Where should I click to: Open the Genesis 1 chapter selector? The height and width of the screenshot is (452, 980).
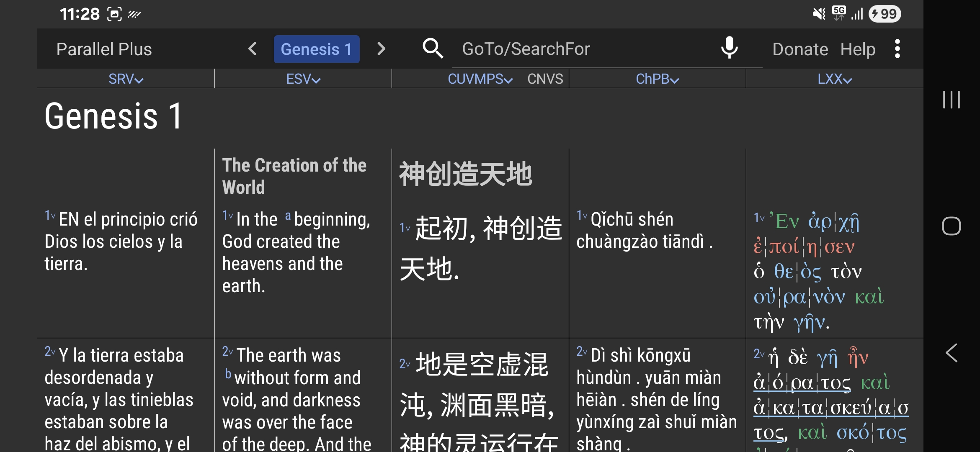point(317,49)
